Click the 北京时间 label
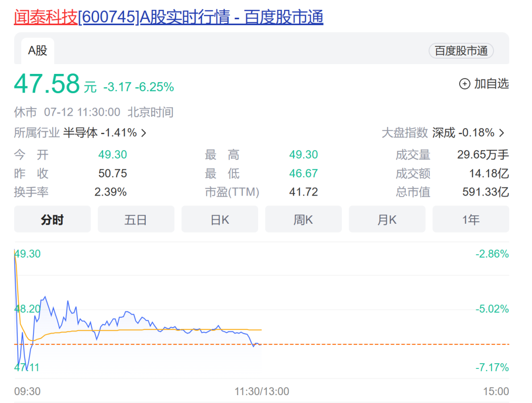This screenshot has height=403, width=532. pos(151,112)
